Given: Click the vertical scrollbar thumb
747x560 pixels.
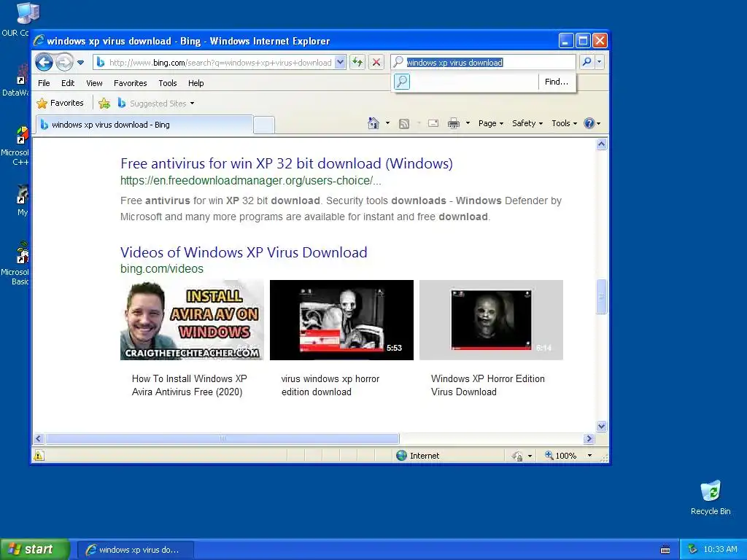Looking at the screenshot, I should click(602, 296).
